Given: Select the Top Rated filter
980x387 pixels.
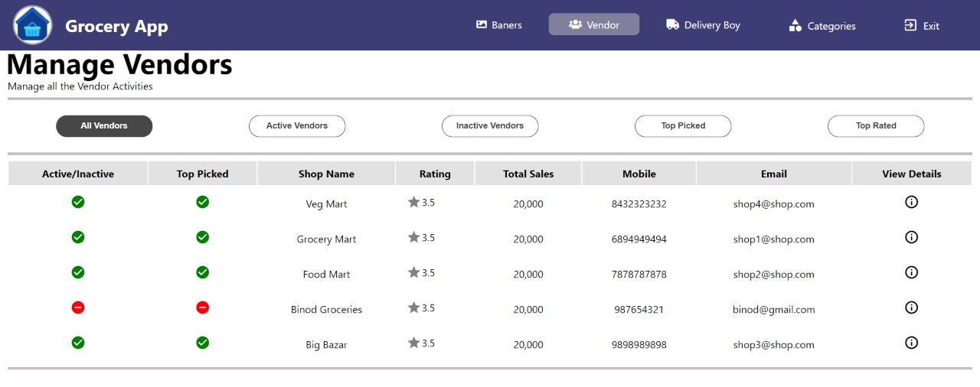Looking at the screenshot, I should 876,126.
